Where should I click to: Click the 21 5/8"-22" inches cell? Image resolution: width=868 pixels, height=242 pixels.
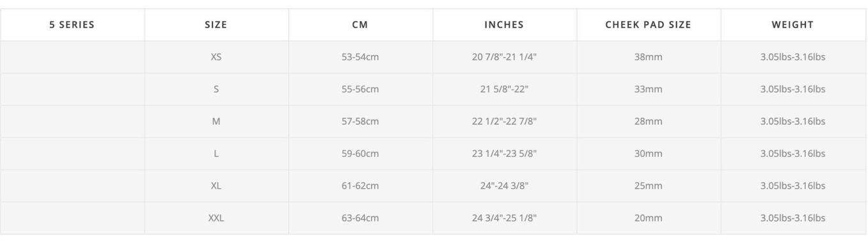tap(504, 89)
